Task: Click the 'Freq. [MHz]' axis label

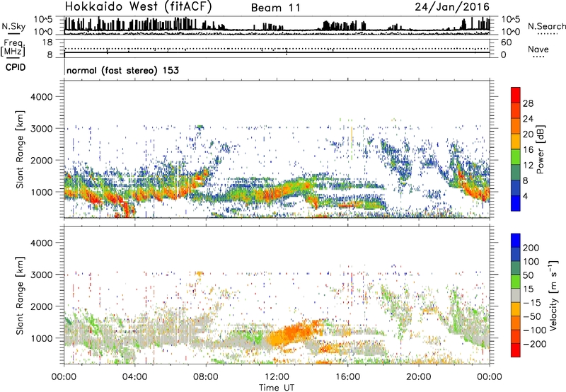Action: pyautogui.click(x=13, y=47)
